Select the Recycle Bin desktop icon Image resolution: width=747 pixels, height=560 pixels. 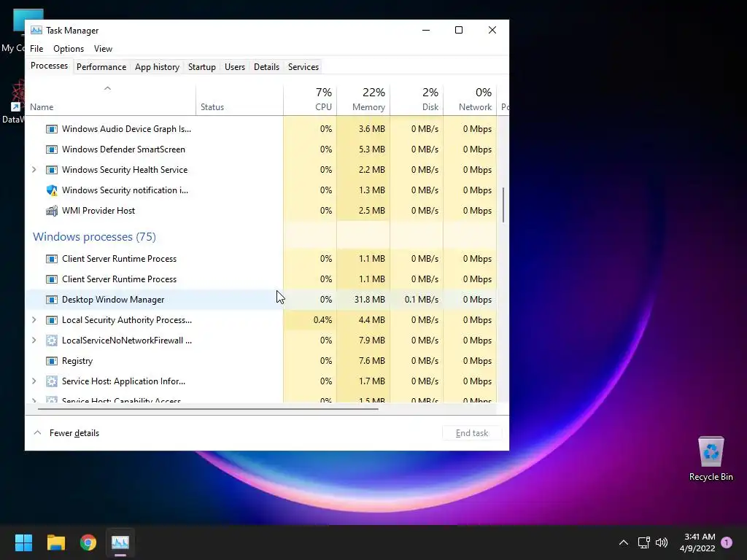click(x=711, y=459)
